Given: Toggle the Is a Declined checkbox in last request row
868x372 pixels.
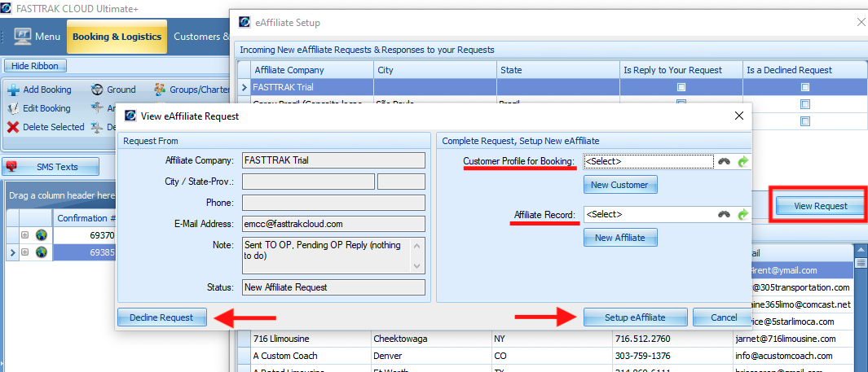Looking at the screenshot, I should click(x=805, y=120).
